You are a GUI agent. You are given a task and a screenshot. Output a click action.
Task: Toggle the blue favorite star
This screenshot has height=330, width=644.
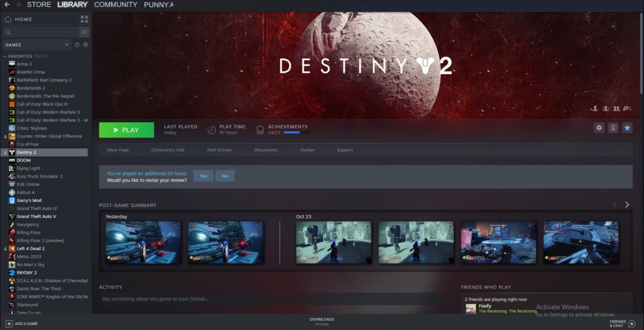point(627,128)
